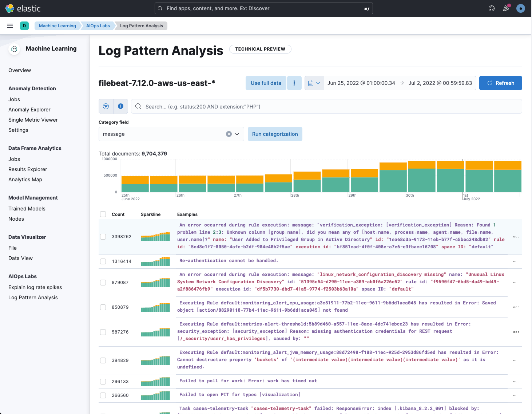This screenshot has height=414, width=532.
Task: Open Results Explorer in sidebar
Action: [28, 169]
